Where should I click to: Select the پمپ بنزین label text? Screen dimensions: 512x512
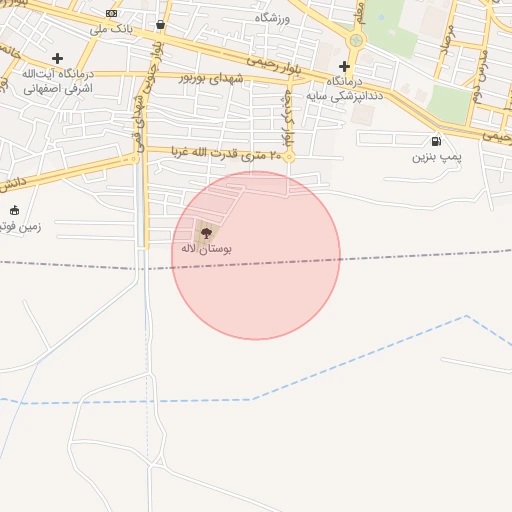[437, 157]
